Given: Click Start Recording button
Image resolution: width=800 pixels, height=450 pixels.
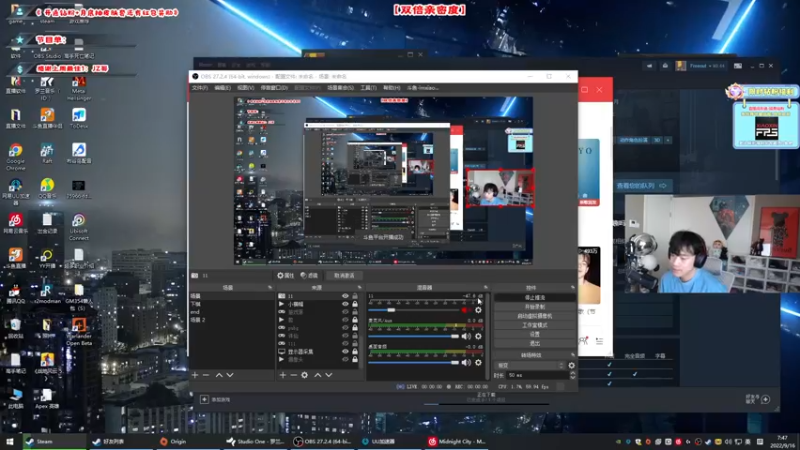Looking at the screenshot, I should [535, 307].
